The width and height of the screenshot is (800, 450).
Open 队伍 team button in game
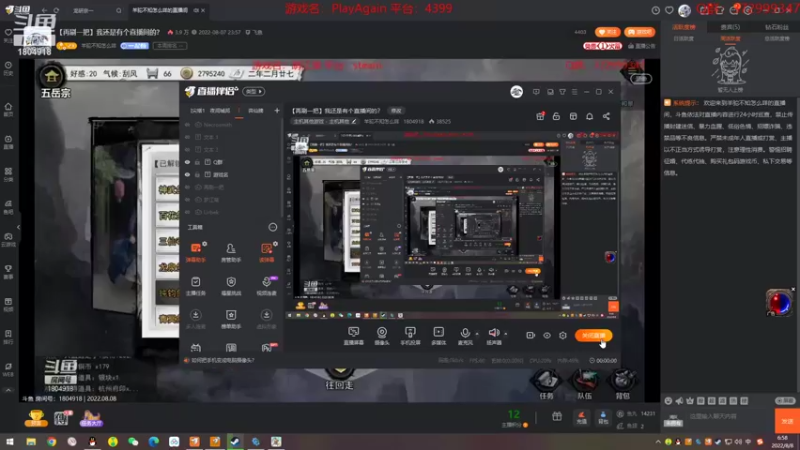(x=585, y=385)
